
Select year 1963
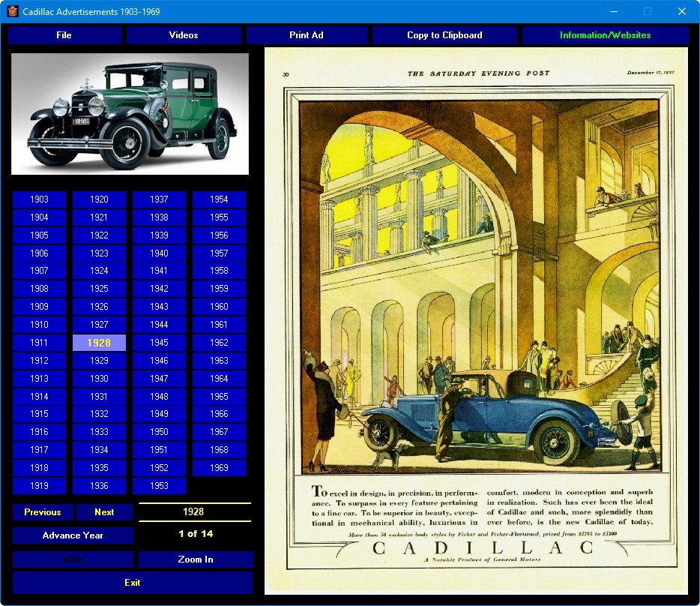219,361
